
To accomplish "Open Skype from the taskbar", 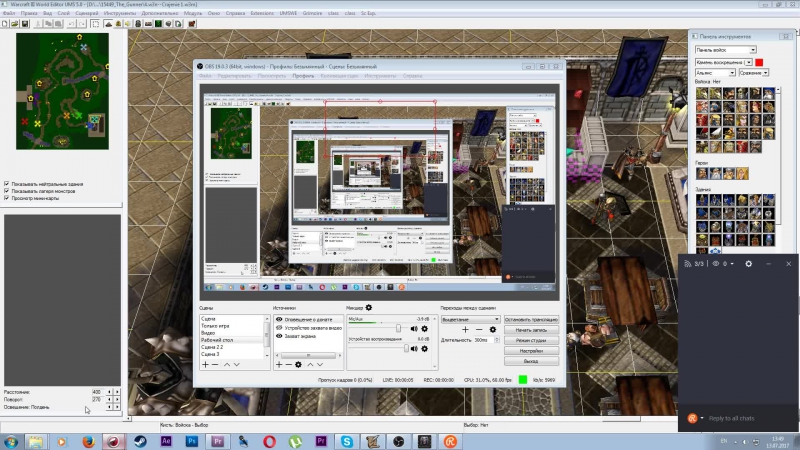I will coord(346,441).
